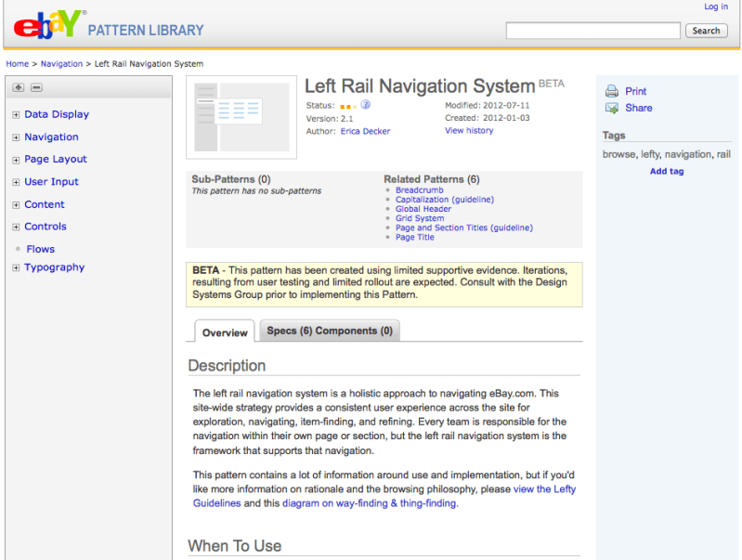
Task: Open Page Title related pattern
Action: 415,237
